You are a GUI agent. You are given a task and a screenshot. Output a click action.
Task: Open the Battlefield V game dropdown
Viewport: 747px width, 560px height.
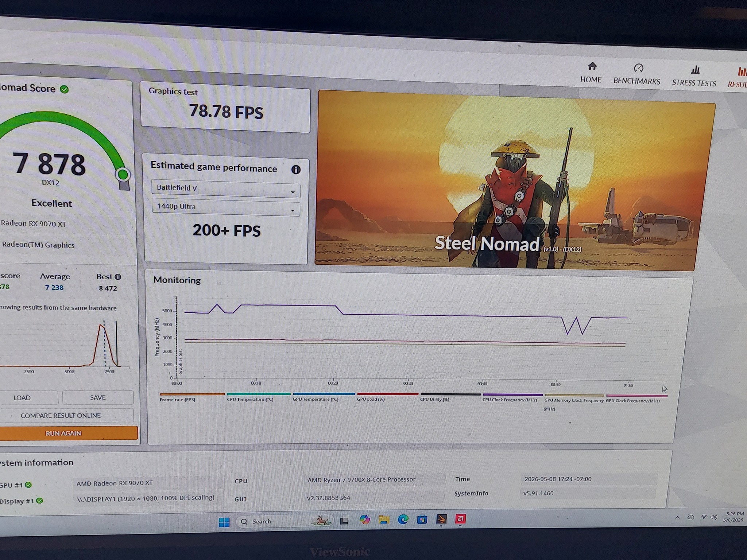pos(226,188)
